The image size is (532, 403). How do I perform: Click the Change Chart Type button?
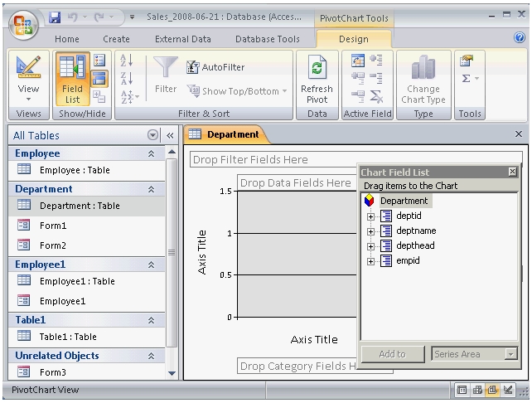423,79
